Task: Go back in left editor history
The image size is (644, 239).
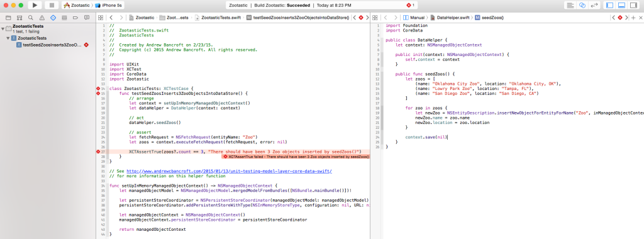Action: click(x=111, y=18)
